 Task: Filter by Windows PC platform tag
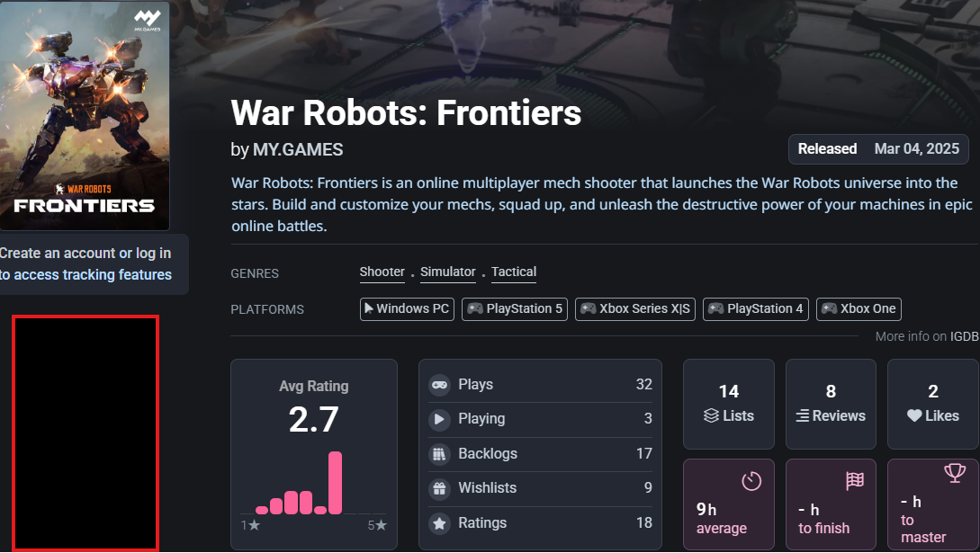(x=407, y=309)
